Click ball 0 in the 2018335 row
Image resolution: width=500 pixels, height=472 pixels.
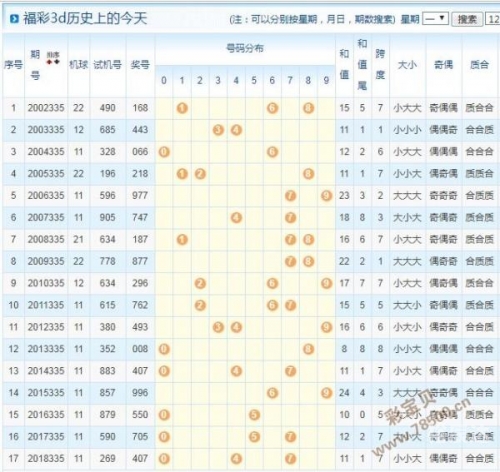pos(164,459)
